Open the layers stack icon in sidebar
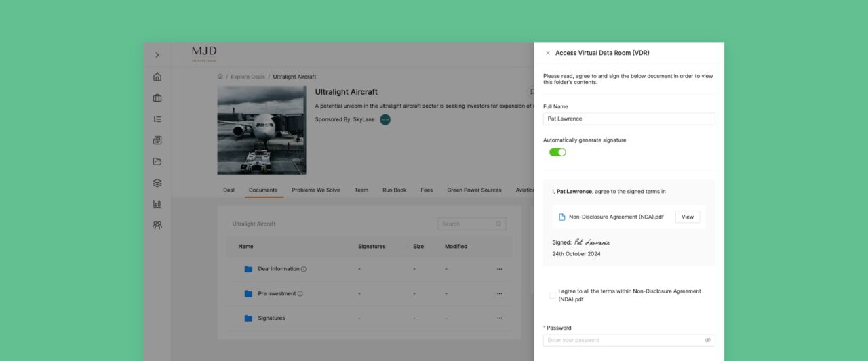Screen dimensions: 868x361 157,183
